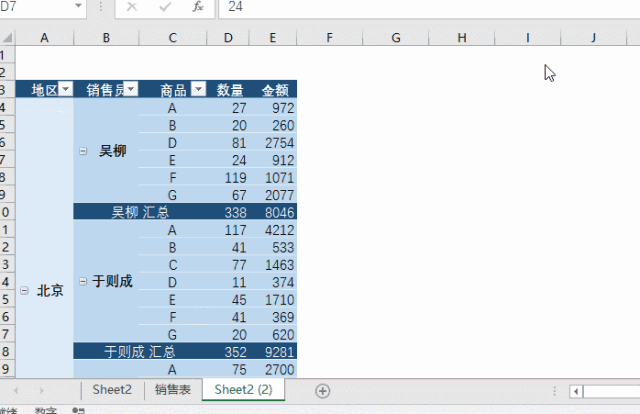The image size is (640, 414).
Task: Click horizontal scrollbar left arrow
Action: 576,390
